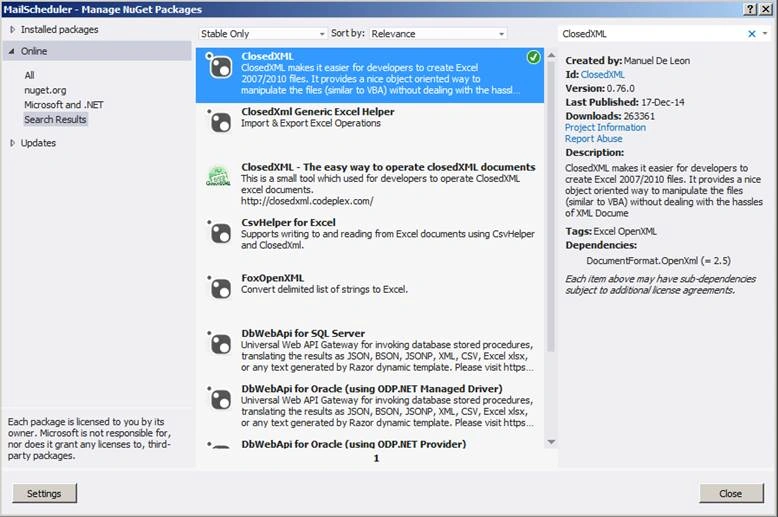Select DbWebApi for Oracle Managed Driver title
The width and height of the screenshot is (778, 517).
(372, 389)
